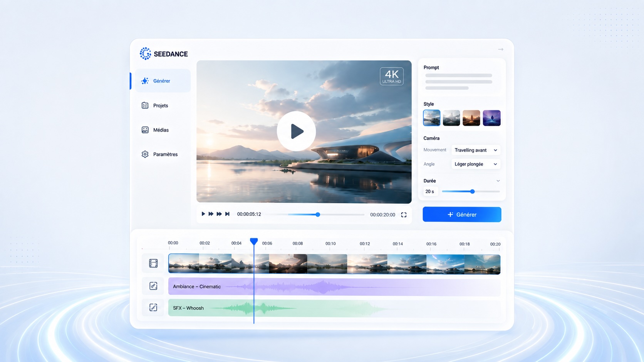Click the 20 s duration value field
This screenshot has height=362, width=644.
pyautogui.click(x=430, y=191)
